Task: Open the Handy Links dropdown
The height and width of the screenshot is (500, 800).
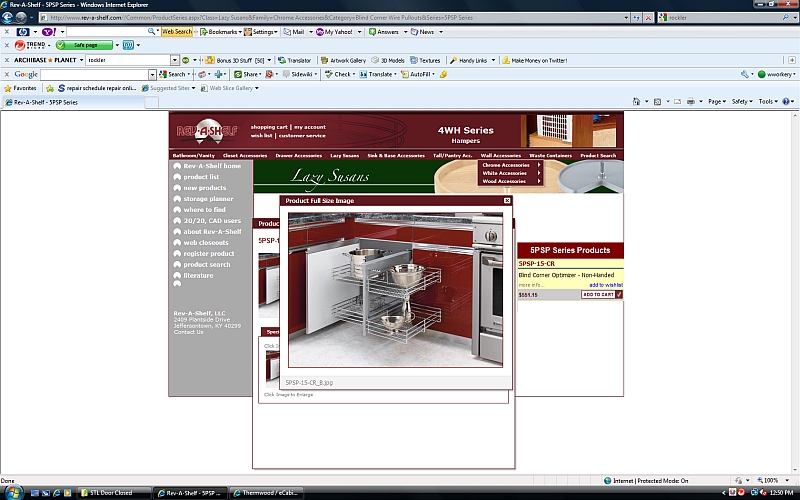Action: tap(472, 60)
